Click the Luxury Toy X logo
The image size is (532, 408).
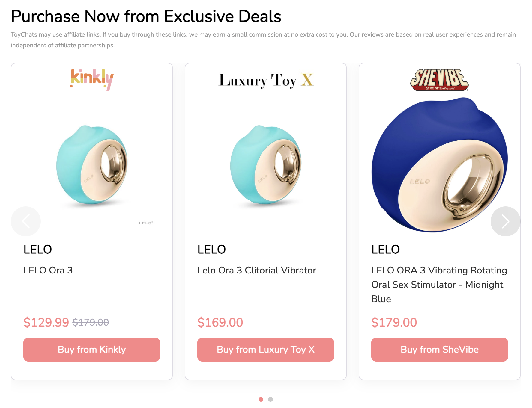(x=266, y=80)
